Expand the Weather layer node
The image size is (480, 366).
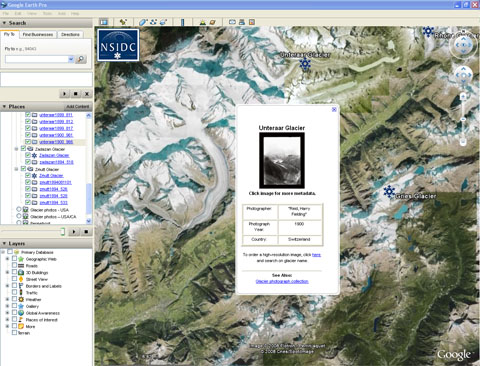[7, 299]
